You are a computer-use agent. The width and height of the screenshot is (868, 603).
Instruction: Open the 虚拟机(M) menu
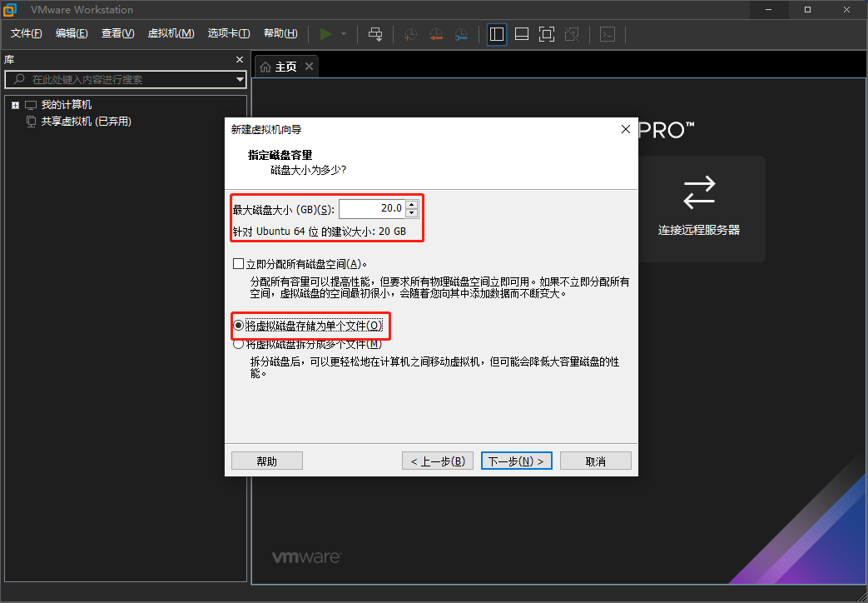click(171, 33)
